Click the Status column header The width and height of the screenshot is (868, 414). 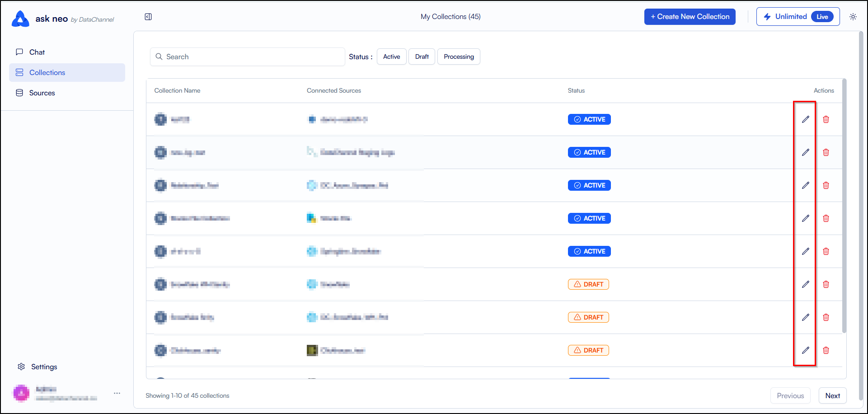576,90
